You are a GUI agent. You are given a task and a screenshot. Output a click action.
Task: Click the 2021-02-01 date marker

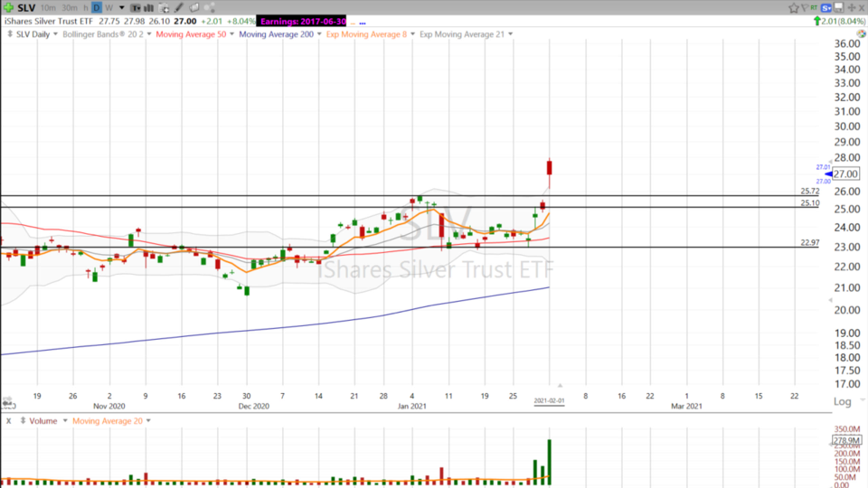(549, 400)
